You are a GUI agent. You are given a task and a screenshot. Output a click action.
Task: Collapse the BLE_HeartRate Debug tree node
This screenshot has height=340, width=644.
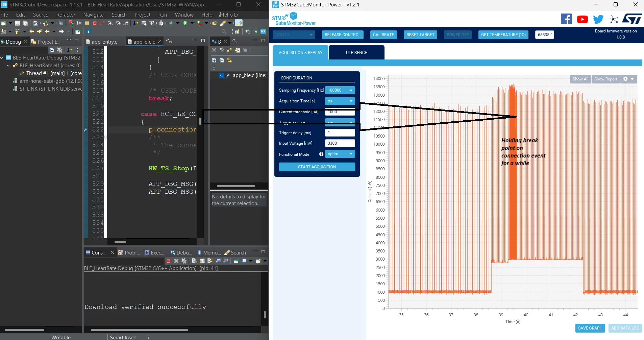(2, 58)
